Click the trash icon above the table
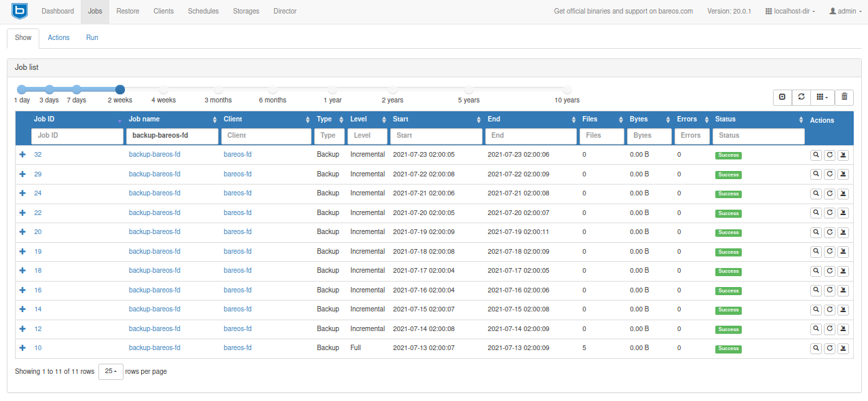Image resolution: width=868 pixels, height=401 pixels. pos(844,97)
